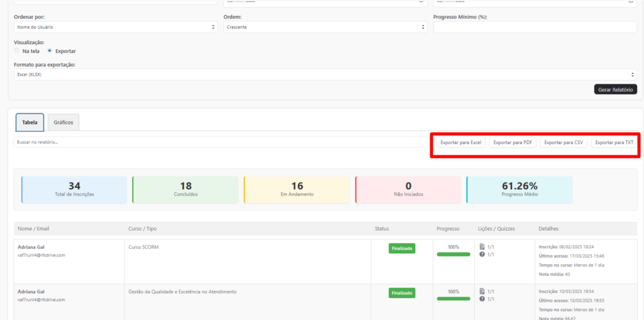Click the quiz question-mark icon for Curso SCORM

tap(482, 255)
